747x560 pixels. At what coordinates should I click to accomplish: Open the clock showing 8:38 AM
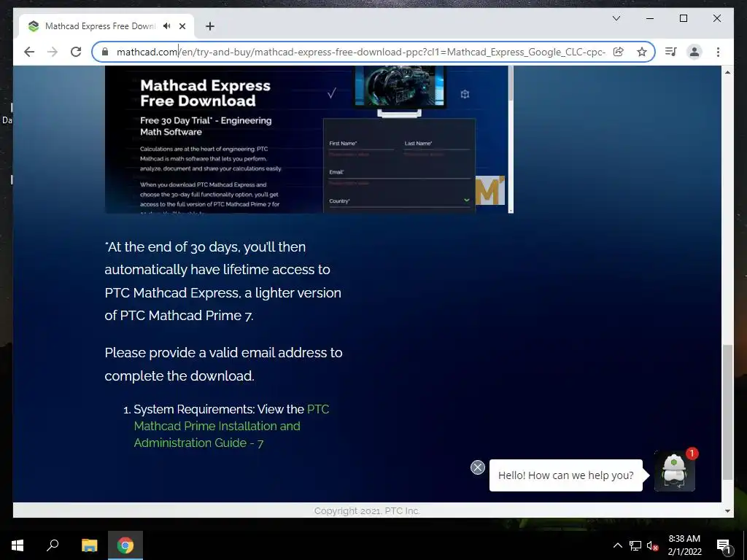[x=684, y=545]
